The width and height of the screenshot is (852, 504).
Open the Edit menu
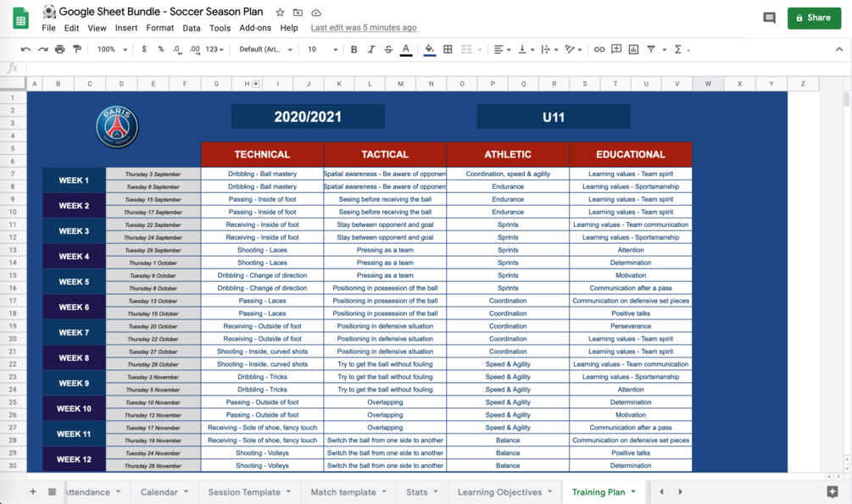71,28
